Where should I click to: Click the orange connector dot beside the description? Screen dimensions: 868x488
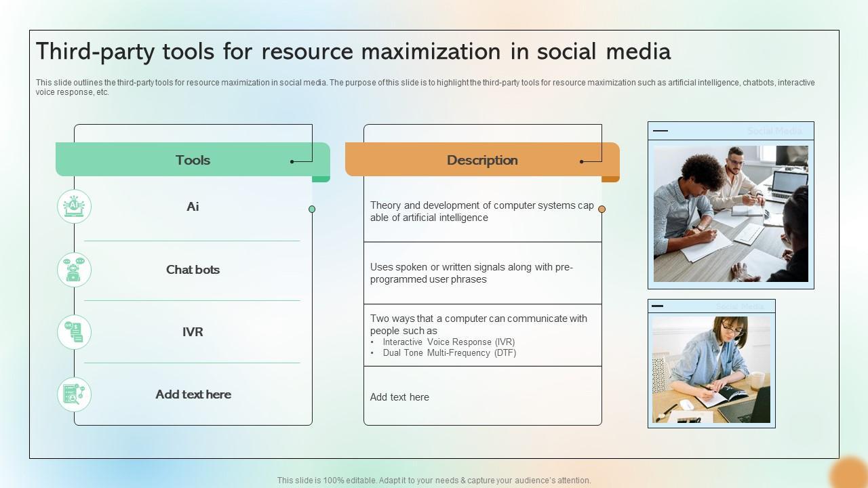(x=601, y=209)
